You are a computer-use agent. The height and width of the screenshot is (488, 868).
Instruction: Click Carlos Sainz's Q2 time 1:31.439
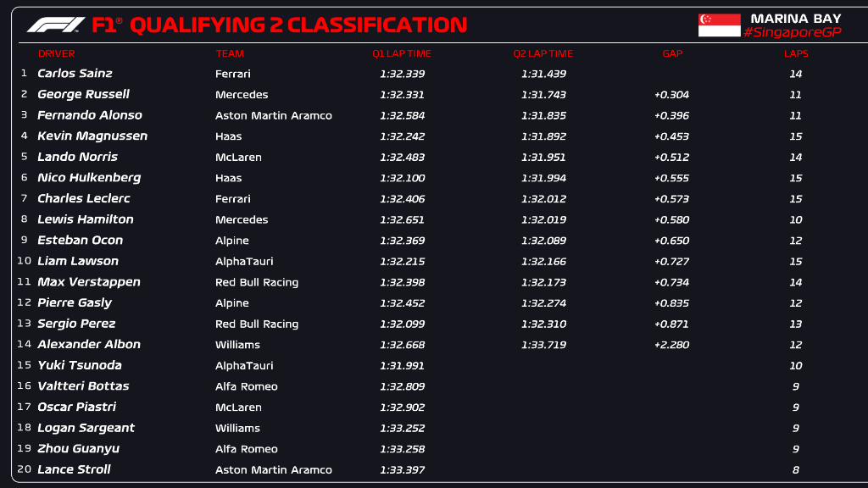tap(543, 74)
